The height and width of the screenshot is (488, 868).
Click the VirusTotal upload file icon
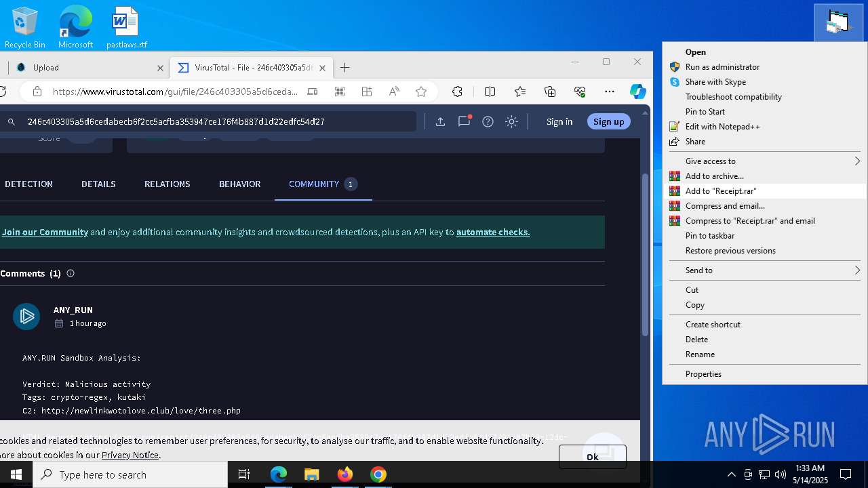(x=440, y=121)
